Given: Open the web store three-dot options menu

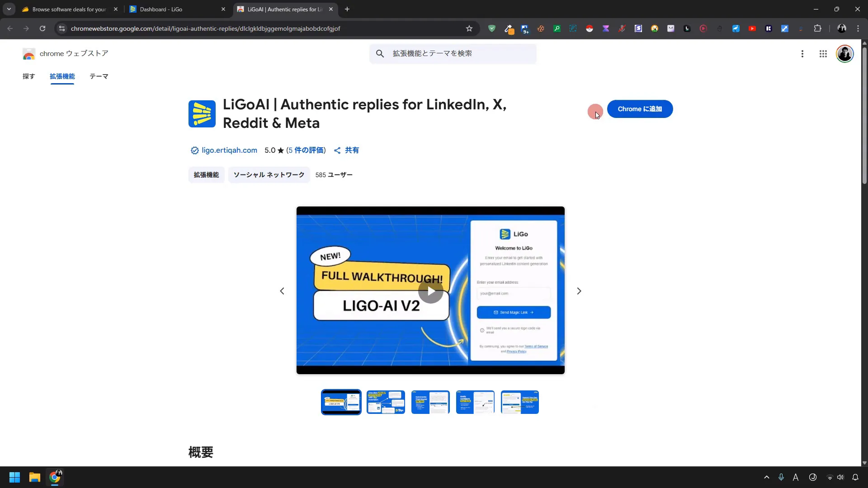Looking at the screenshot, I should [x=802, y=54].
